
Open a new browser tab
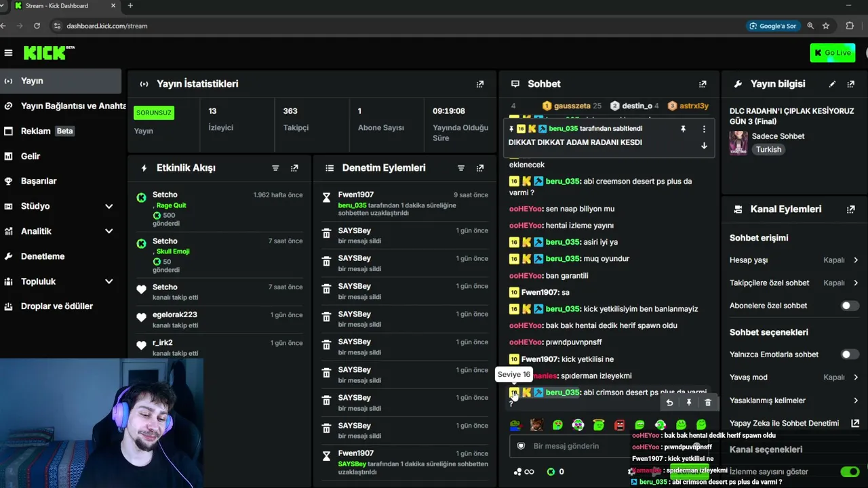[130, 6]
